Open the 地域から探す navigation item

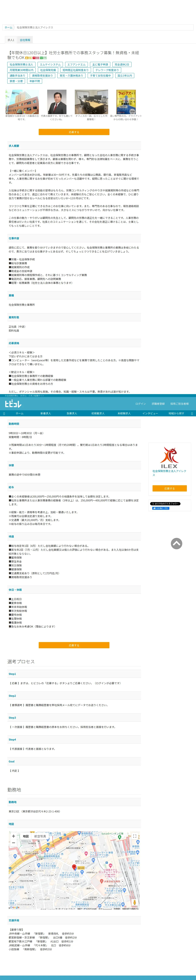(176, 413)
